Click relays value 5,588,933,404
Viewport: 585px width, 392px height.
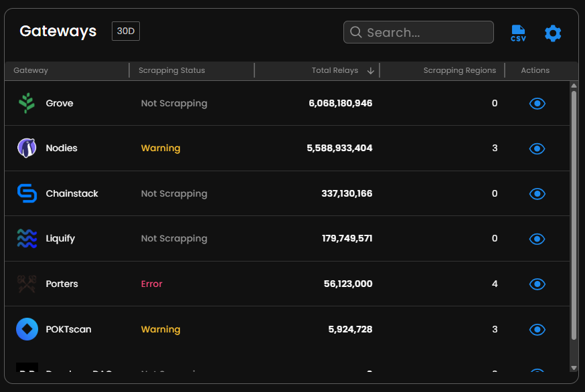[339, 148]
